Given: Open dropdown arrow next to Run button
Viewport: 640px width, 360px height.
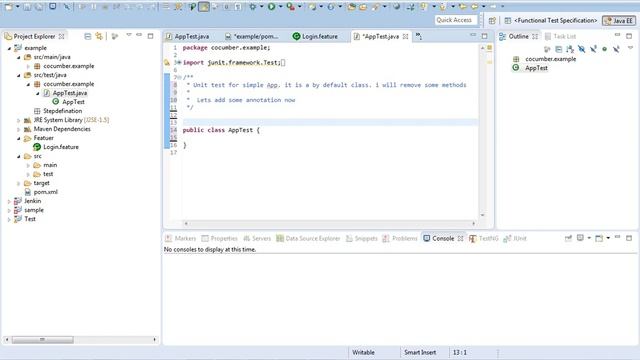Looking at the screenshot, I should [x=280, y=7].
